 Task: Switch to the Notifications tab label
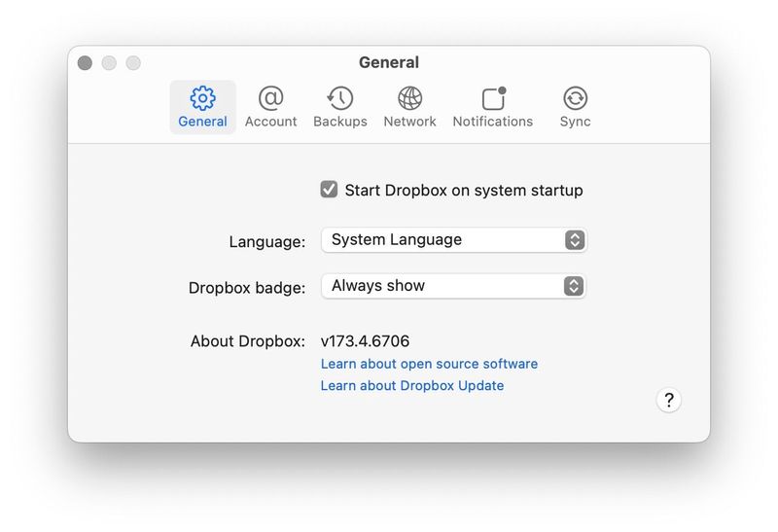coord(493,122)
